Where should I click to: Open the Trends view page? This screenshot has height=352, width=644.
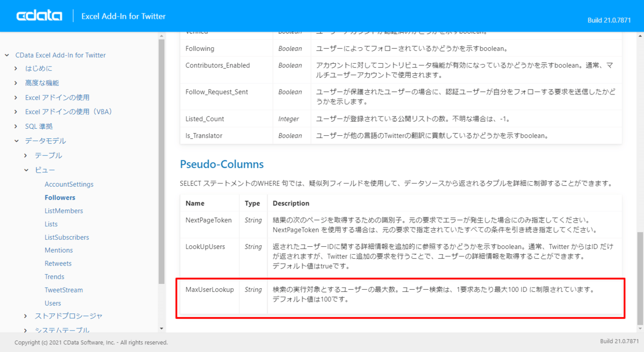[54, 277]
